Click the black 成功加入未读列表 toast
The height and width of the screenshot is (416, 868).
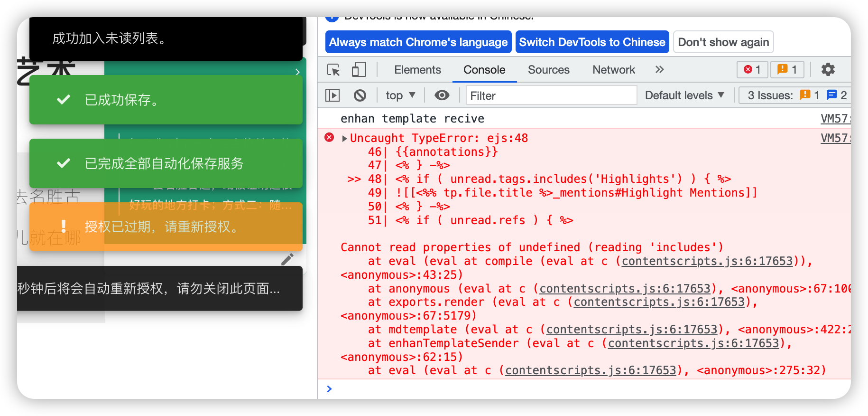pyautogui.click(x=166, y=38)
